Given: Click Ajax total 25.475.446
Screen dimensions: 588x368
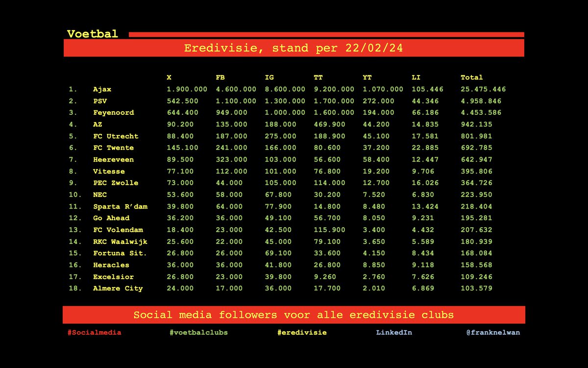Looking at the screenshot, I should (483, 89).
